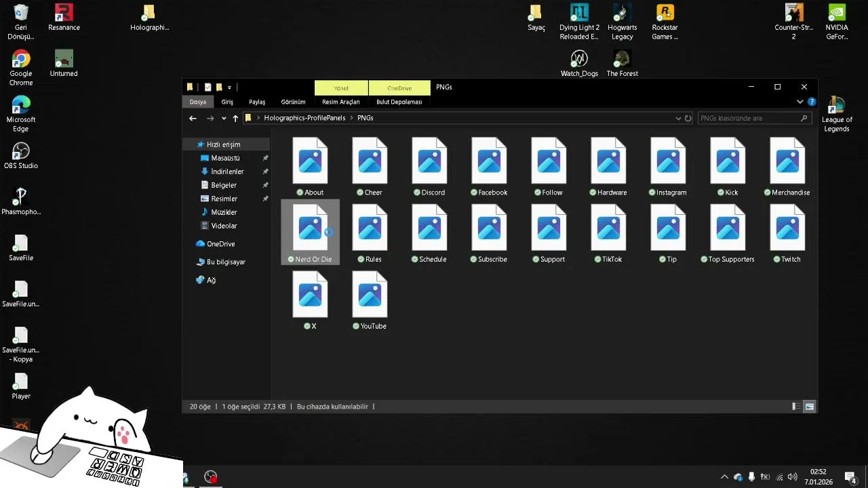Viewport: 868px width, 488px height.
Task: Select the YouTube image file
Action: pos(370,300)
